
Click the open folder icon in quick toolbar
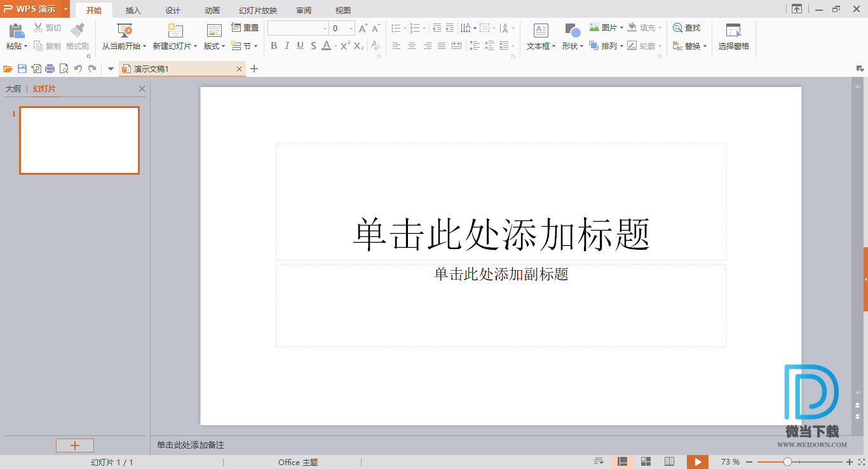click(x=8, y=69)
